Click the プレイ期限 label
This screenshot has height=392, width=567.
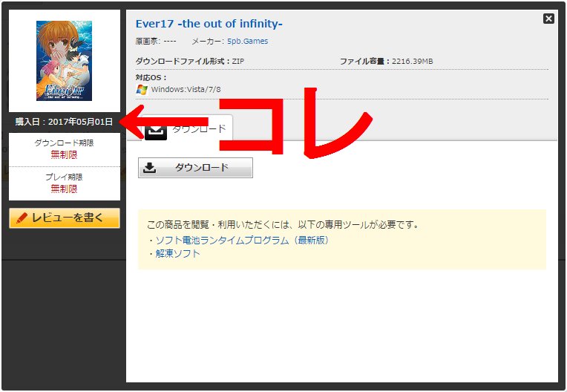pos(64,177)
